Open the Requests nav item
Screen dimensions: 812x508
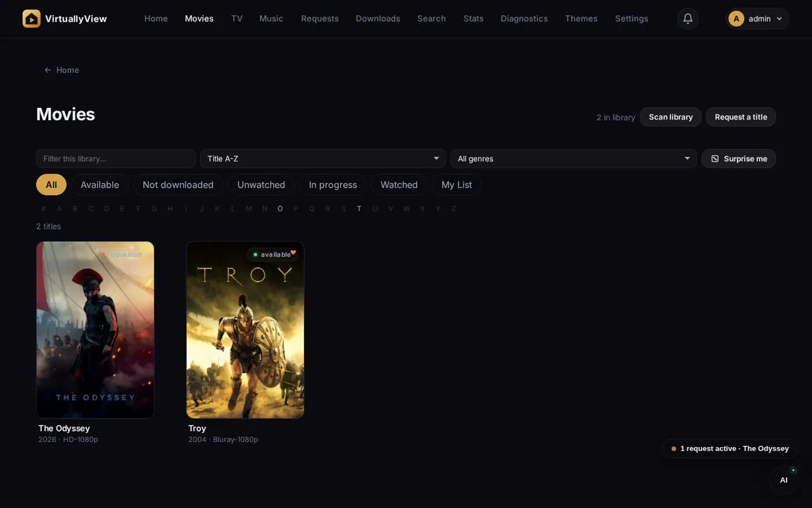coord(320,18)
